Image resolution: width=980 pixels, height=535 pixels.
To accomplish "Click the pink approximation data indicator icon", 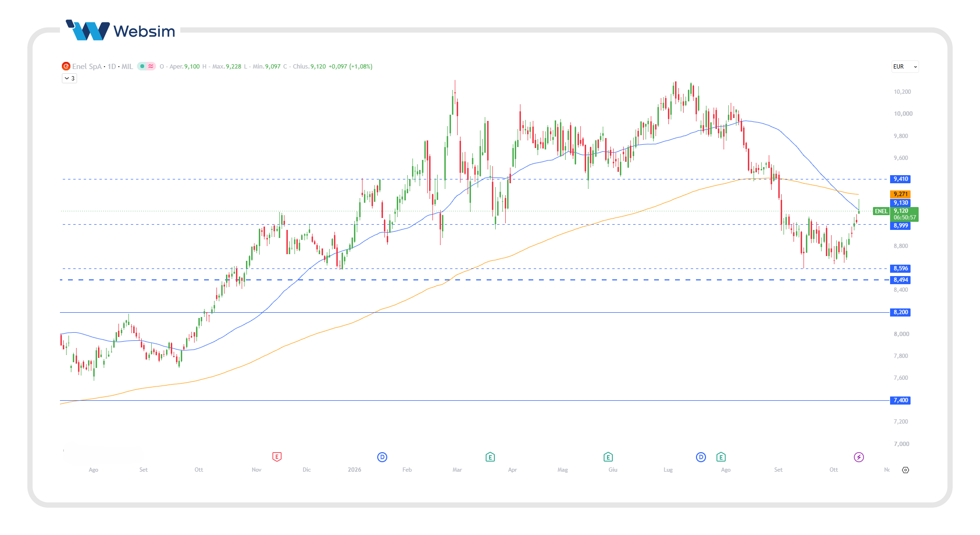I will (x=151, y=66).
